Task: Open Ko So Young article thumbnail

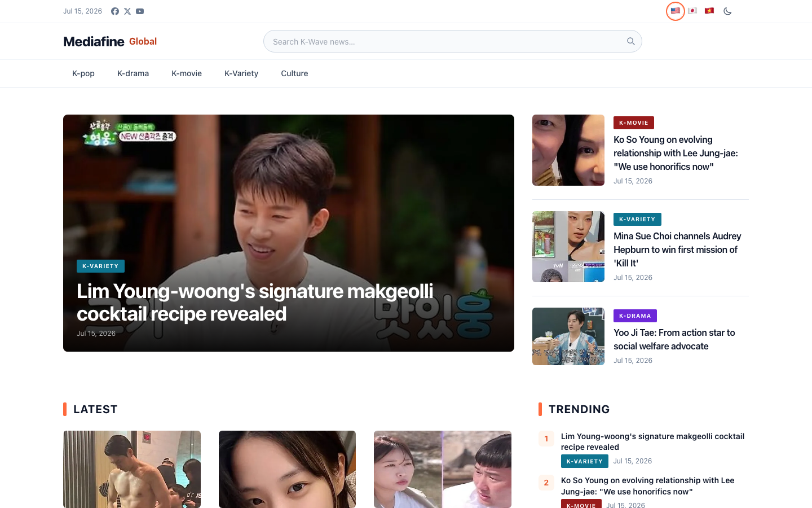Action: pyautogui.click(x=568, y=150)
